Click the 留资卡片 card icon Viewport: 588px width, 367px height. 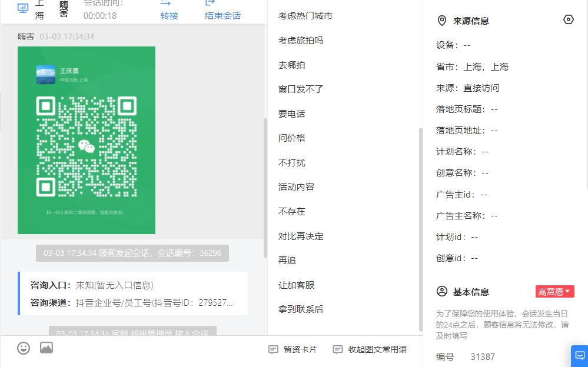tap(273, 350)
